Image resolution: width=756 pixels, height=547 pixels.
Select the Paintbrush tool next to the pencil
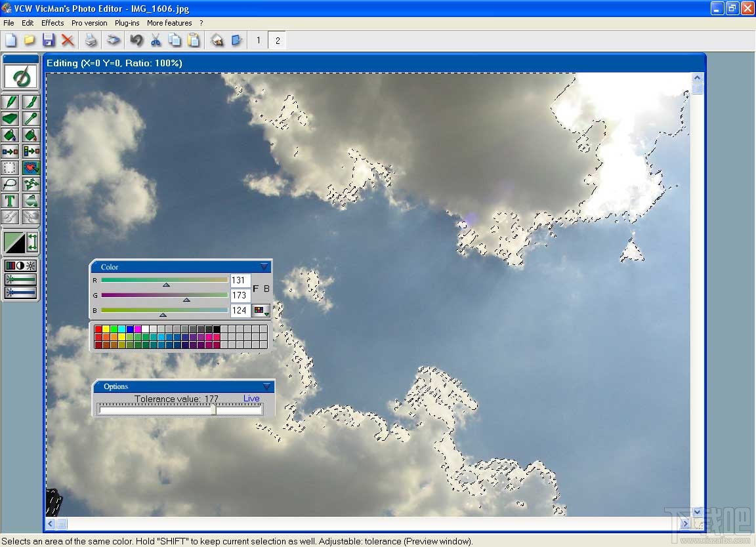(x=30, y=102)
